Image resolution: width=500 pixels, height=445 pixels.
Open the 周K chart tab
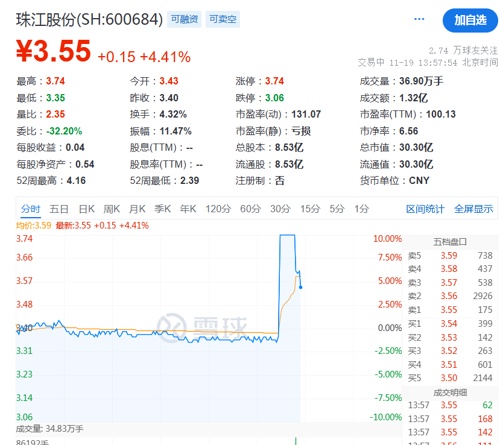pos(111,209)
